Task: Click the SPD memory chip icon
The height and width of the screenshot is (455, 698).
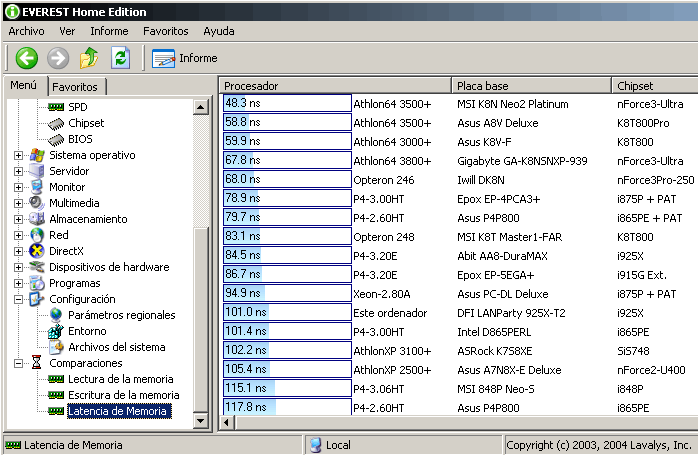Action: click(x=56, y=107)
